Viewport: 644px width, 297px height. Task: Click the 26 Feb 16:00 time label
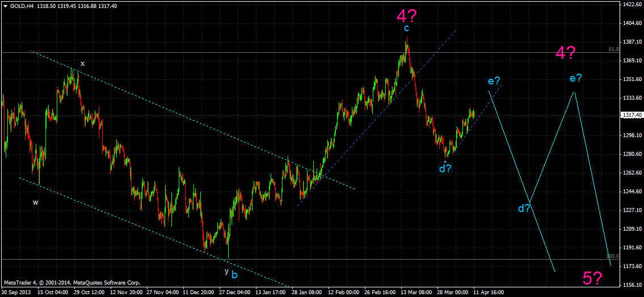(380, 292)
